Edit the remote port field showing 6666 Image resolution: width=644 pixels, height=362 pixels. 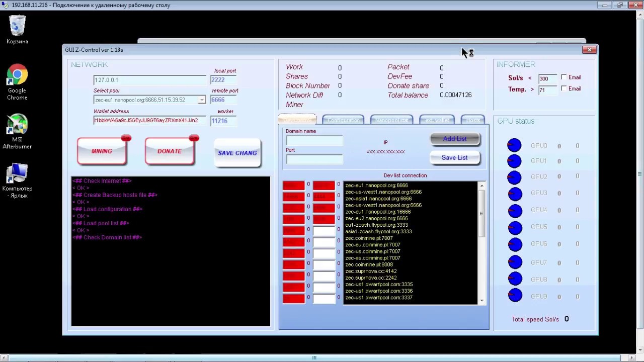(223, 100)
